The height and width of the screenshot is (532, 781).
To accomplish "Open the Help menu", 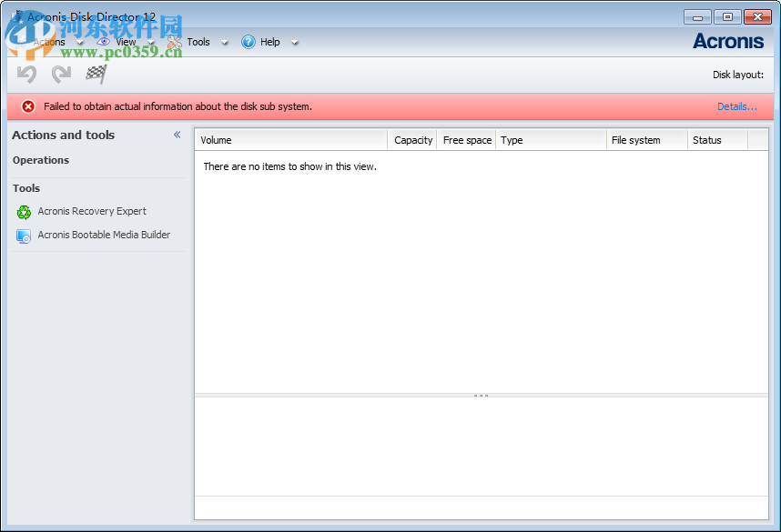I will coord(269,42).
